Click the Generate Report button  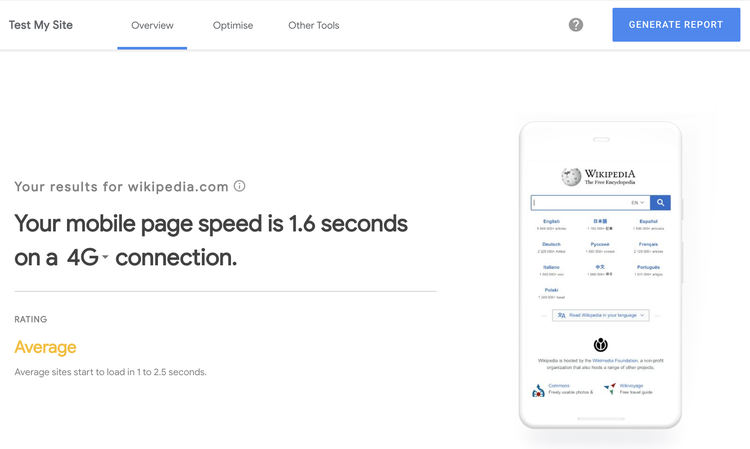coord(676,25)
